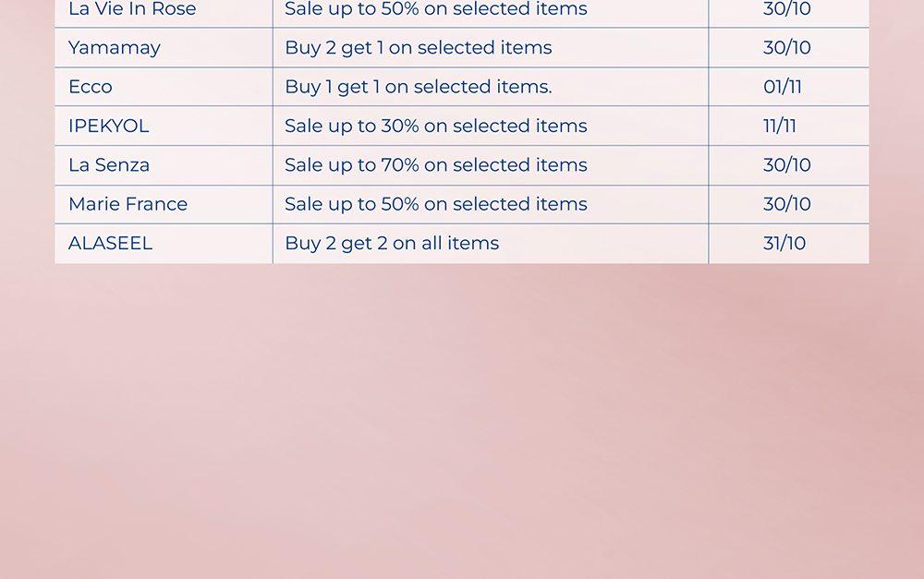Click Marie France's Sale up to 50% offer

tap(435, 204)
